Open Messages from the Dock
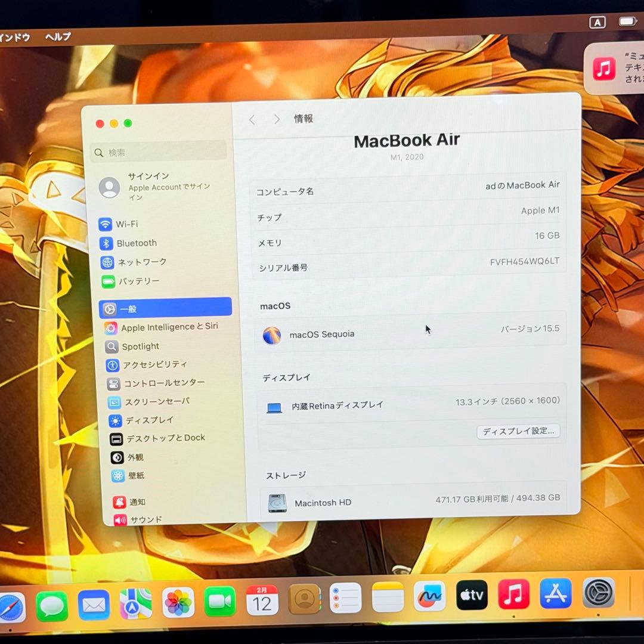This screenshot has height=644, width=644. coord(52,606)
